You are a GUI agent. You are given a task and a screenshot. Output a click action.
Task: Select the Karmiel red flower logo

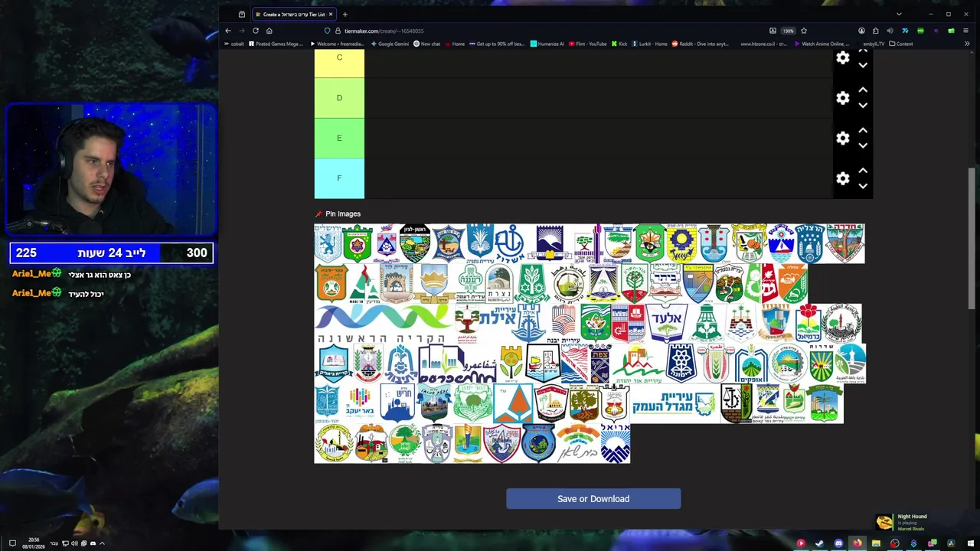tap(807, 323)
